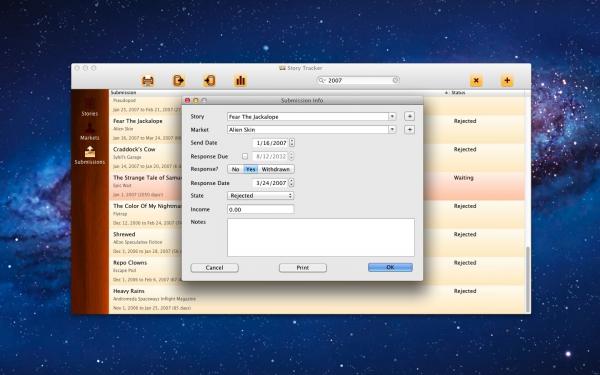Viewport: 600px width, 375px height.
Task: Click the export arrow toolbar icon
Action: (x=179, y=81)
